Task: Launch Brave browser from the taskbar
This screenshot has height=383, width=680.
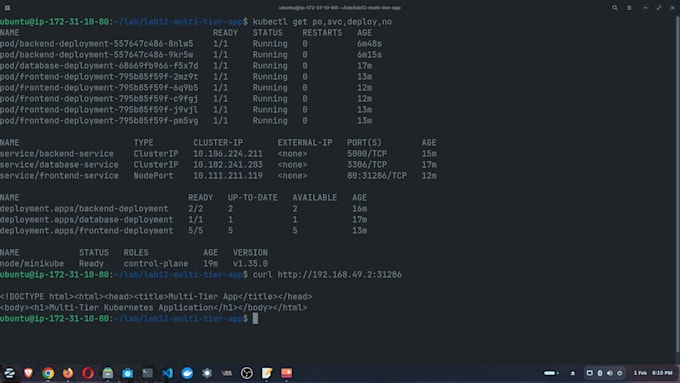Action: click(29, 373)
